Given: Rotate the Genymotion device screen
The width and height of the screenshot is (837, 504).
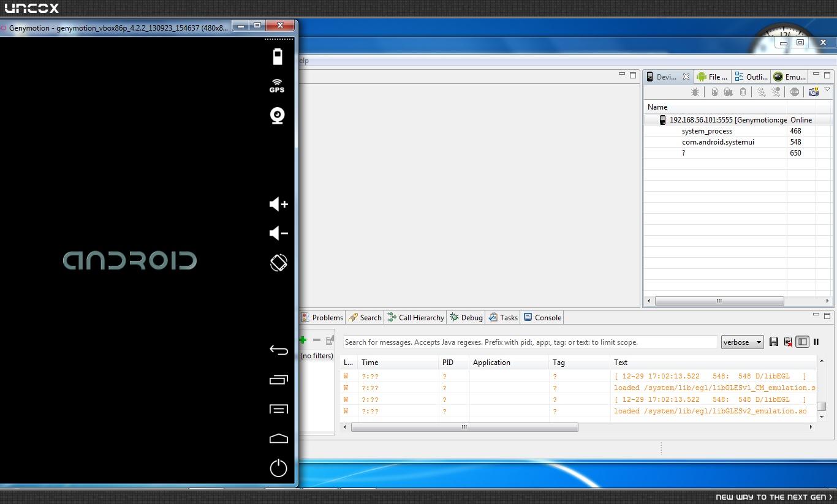Looking at the screenshot, I should pos(279,263).
